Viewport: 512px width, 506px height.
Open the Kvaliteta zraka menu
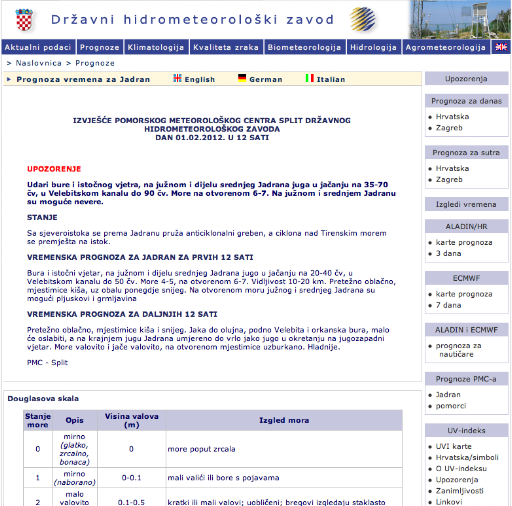click(x=226, y=47)
